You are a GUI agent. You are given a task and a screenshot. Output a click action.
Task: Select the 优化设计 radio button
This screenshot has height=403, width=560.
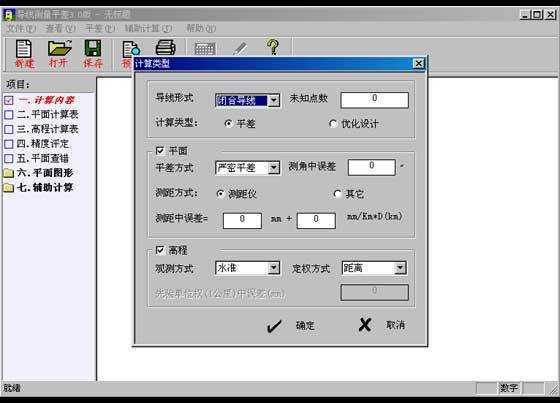point(333,124)
